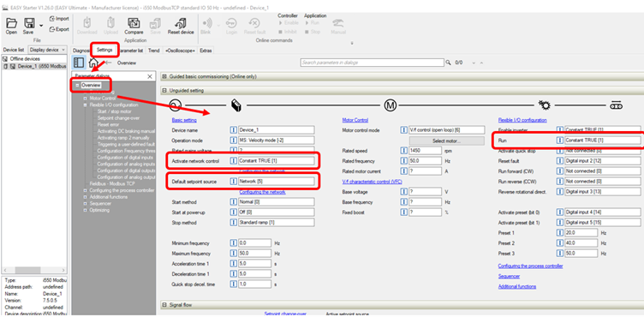The width and height of the screenshot is (644, 317).
Task: Open info icon beside Motor control mode
Action: pos(403,130)
